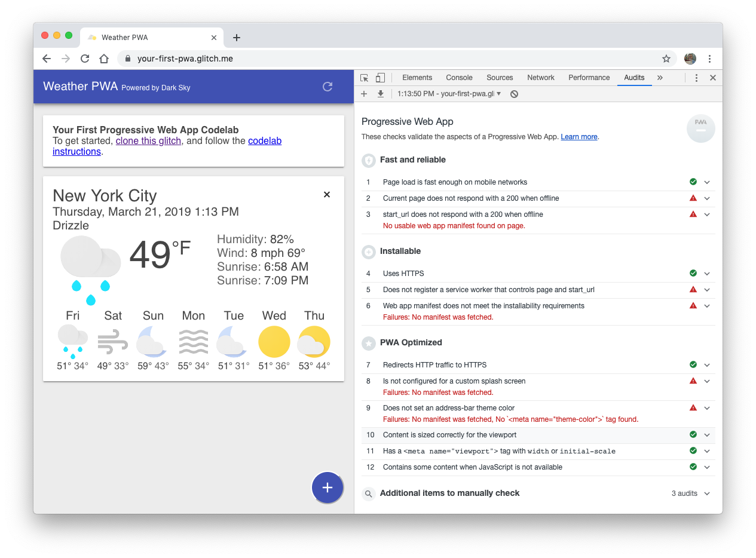The height and width of the screenshot is (558, 756).
Task: Switch to the Network tab
Action: pos(540,78)
